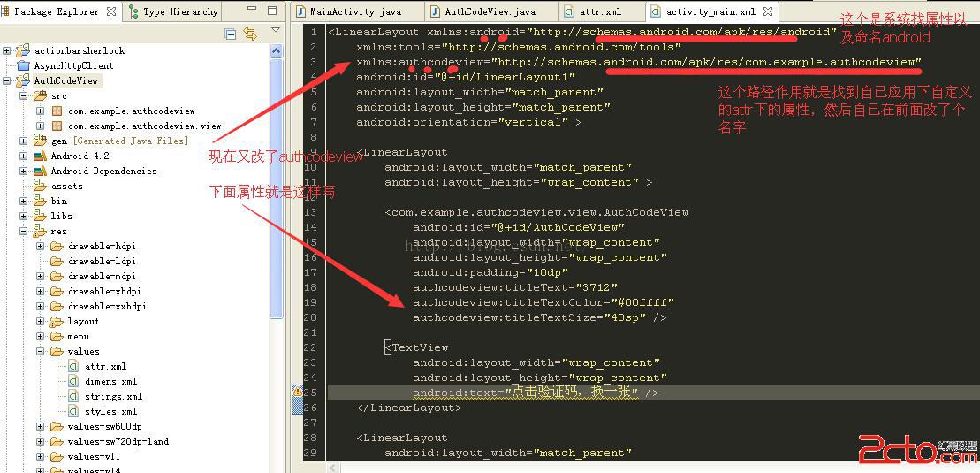The width and height of the screenshot is (980, 473).
Task: Select values-sw720dp-land folder
Action: pyautogui.click(x=118, y=441)
